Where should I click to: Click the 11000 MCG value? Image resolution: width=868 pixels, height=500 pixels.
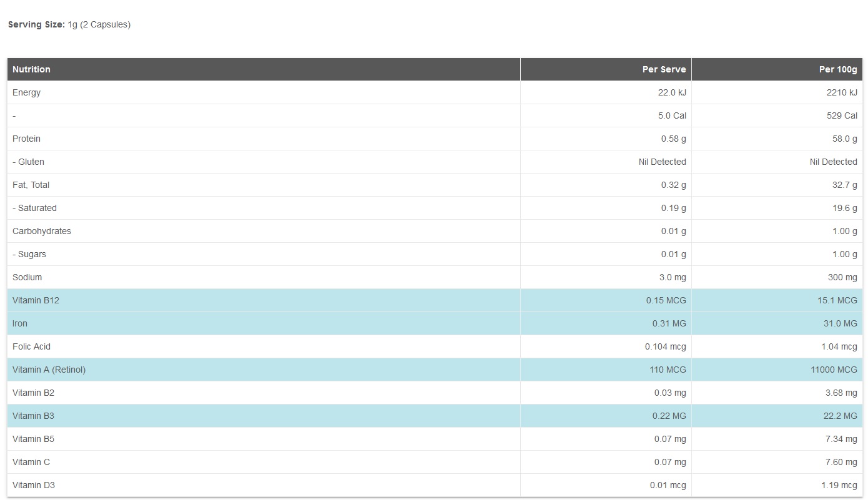pos(834,370)
